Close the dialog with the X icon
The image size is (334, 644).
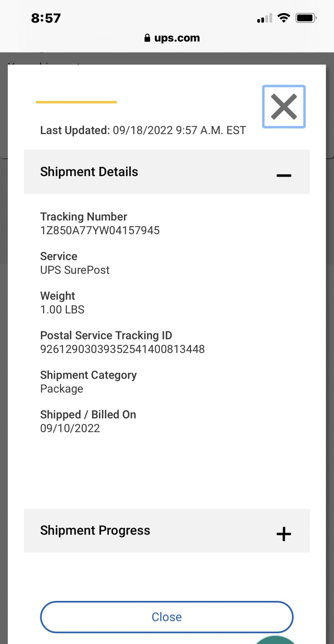point(284,107)
